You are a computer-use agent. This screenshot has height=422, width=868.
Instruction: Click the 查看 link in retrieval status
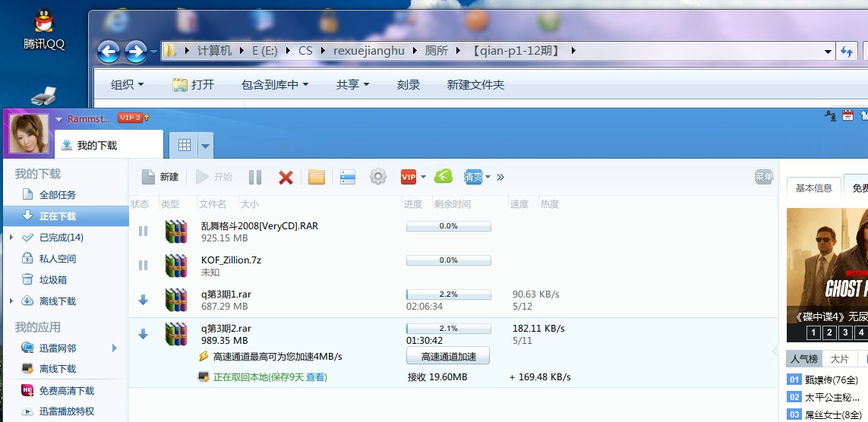pyautogui.click(x=316, y=377)
